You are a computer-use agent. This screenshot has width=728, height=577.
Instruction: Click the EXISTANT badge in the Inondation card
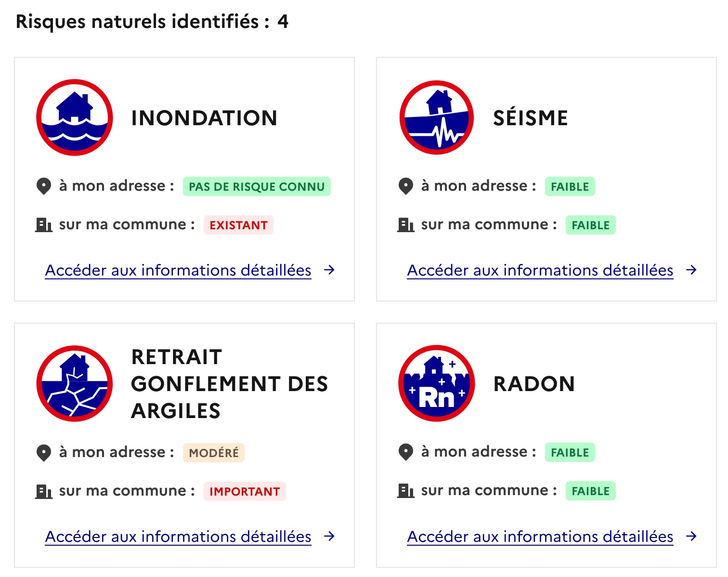pos(238,225)
